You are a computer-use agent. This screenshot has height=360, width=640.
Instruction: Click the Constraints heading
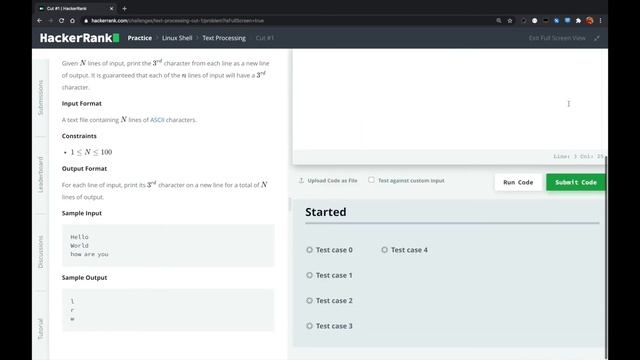pos(79,136)
